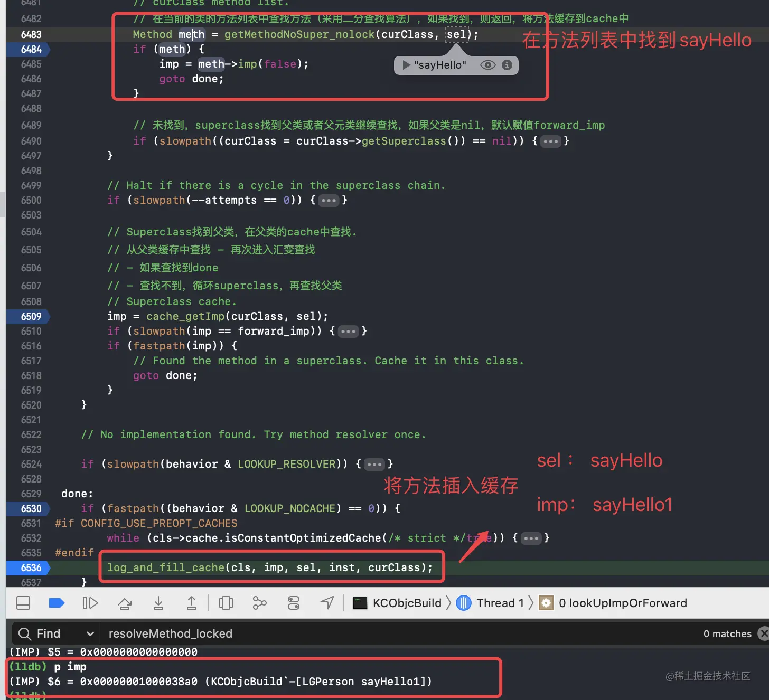Hide the debug area using the panel icon
The image size is (769, 700).
tap(23, 603)
